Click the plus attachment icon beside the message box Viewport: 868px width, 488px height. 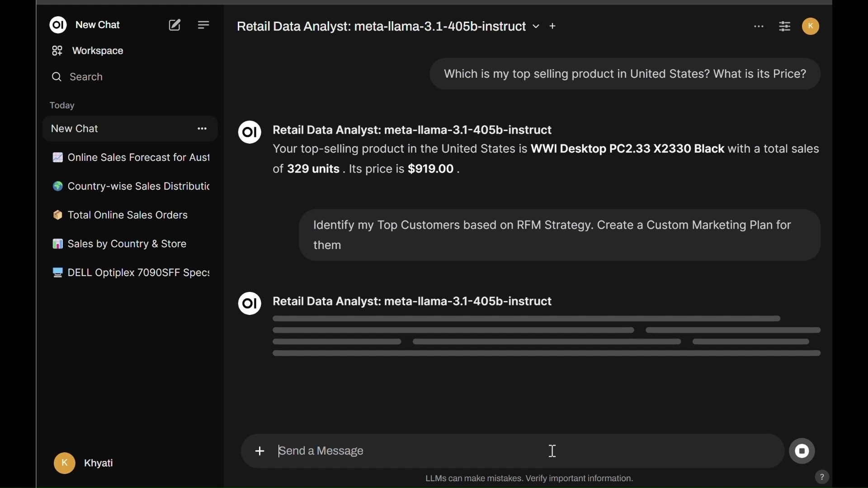coord(259,451)
